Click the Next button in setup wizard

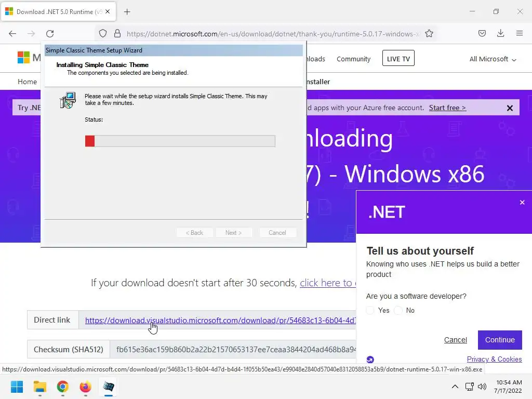coord(233,233)
